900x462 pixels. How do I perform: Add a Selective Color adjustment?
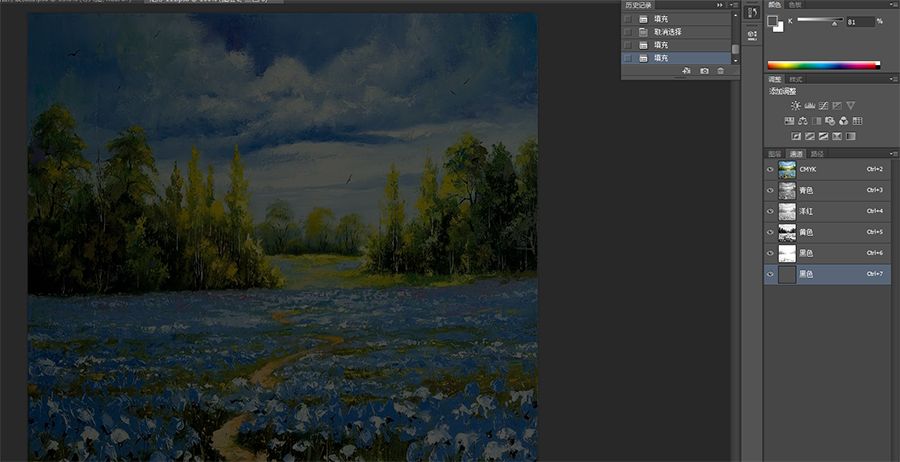837,137
